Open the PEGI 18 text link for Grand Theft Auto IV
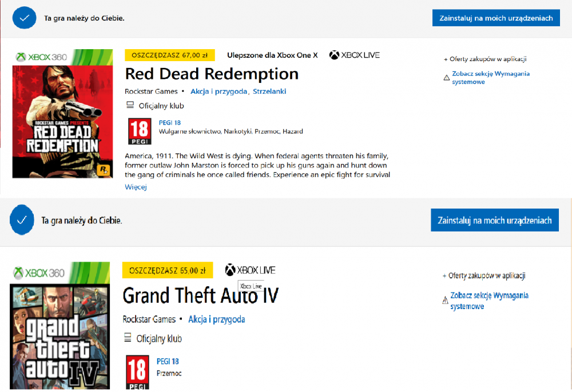Screen dimensions: 572x392 click(x=168, y=361)
